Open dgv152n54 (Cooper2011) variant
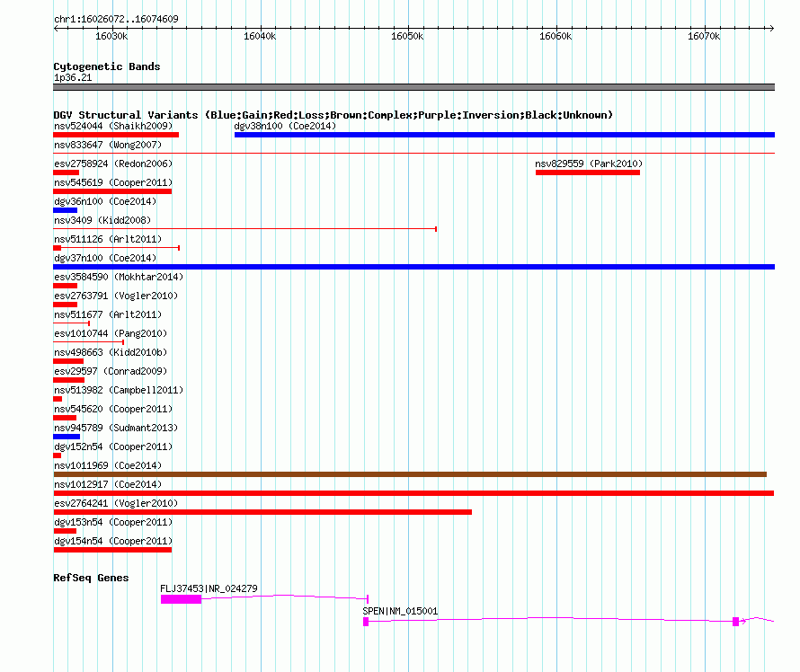This screenshot has height=672, width=800. [x=113, y=447]
